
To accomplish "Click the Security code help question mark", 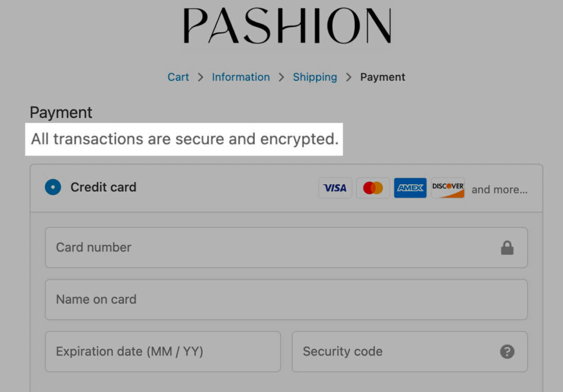I will pyautogui.click(x=507, y=352).
